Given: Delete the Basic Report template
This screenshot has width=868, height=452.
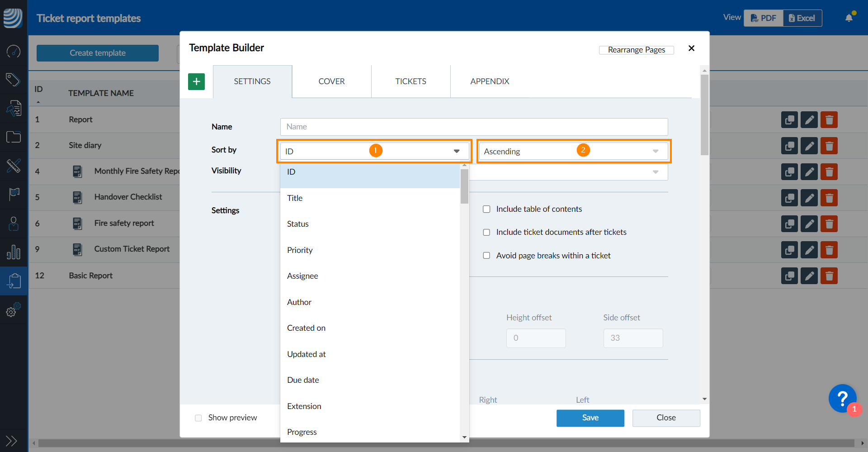Looking at the screenshot, I should point(830,276).
